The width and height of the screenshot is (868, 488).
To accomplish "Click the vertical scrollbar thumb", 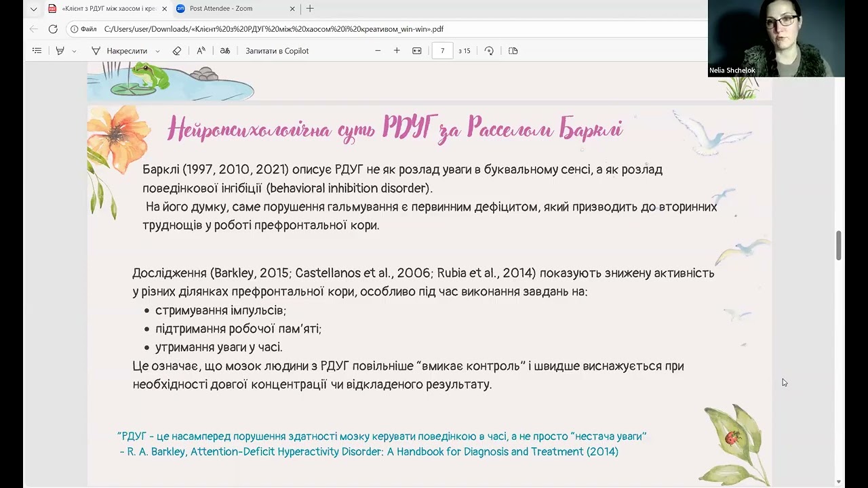I will pyautogui.click(x=839, y=245).
